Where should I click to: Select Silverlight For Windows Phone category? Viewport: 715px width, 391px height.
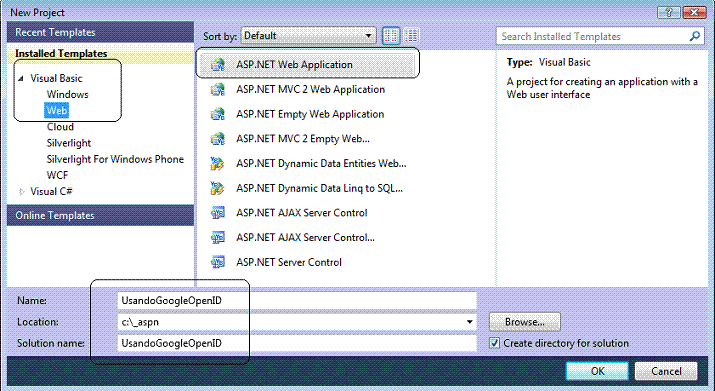pos(115,159)
